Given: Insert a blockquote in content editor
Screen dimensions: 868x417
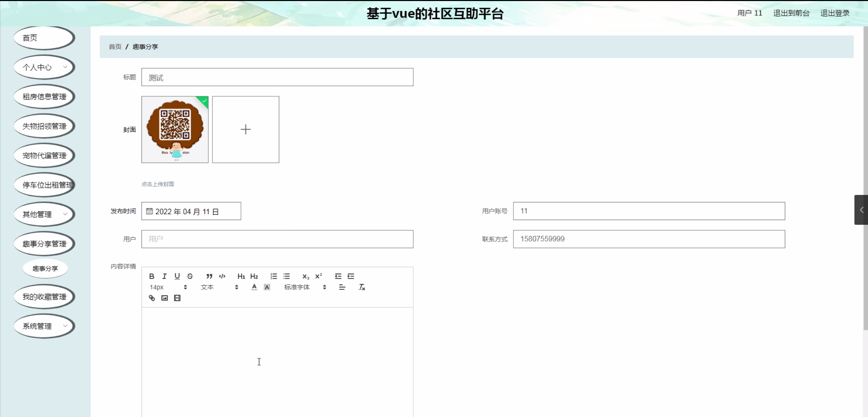Looking at the screenshot, I should click(209, 276).
